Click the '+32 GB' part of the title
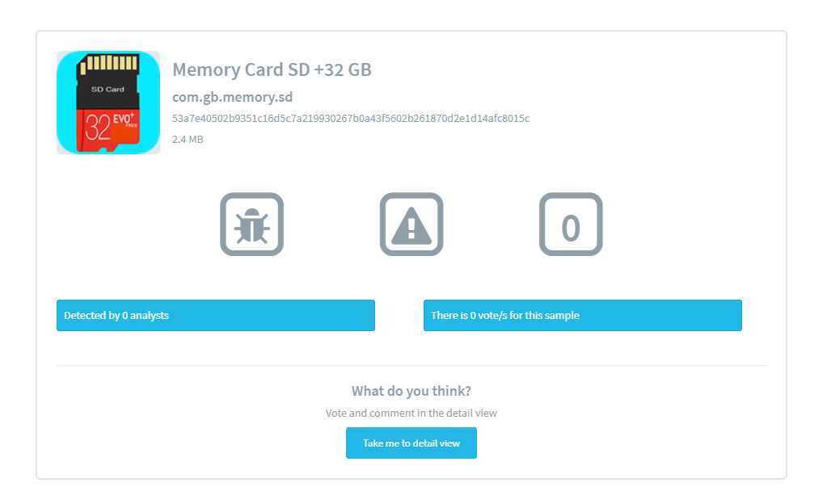 pos(342,69)
